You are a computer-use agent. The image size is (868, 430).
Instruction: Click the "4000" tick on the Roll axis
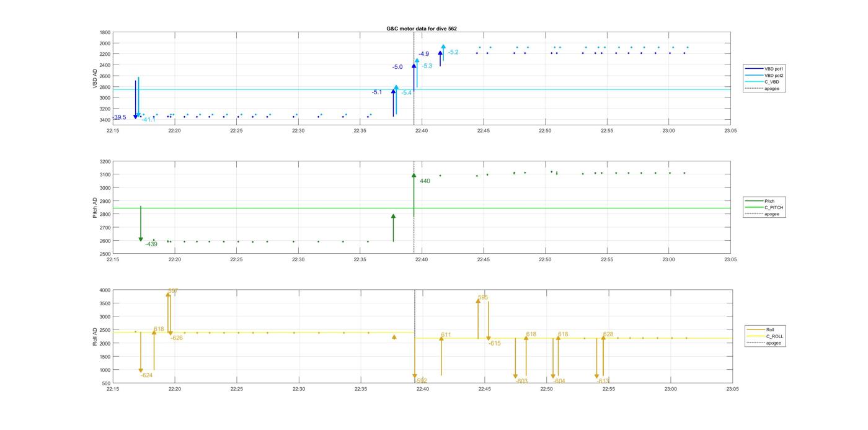[105, 290]
